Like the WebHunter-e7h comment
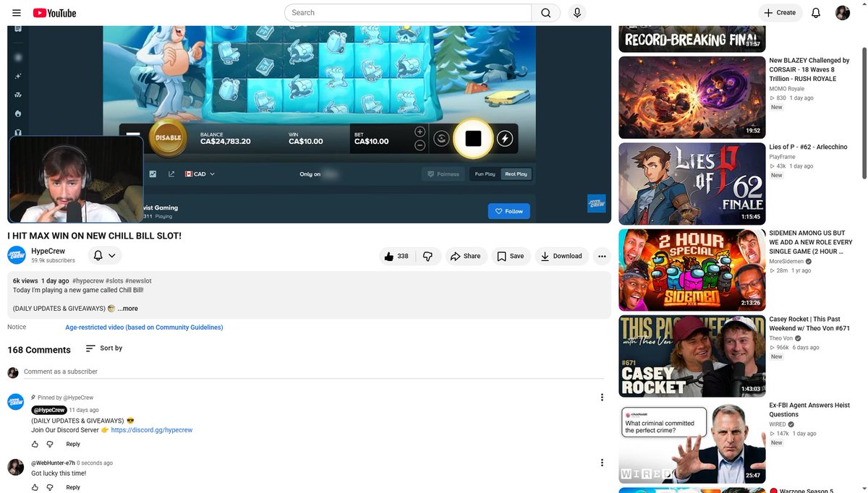The image size is (868, 493). tap(35, 487)
